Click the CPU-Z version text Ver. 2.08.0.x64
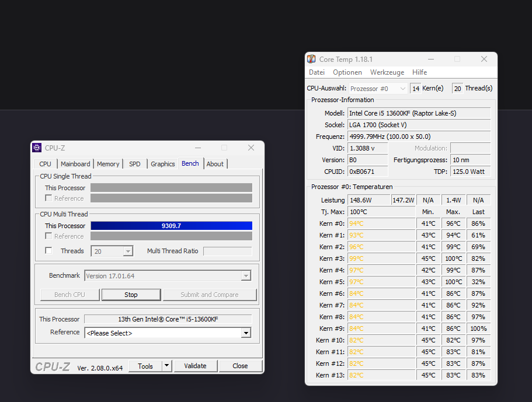The height and width of the screenshot is (402, 532). point(100,368)
